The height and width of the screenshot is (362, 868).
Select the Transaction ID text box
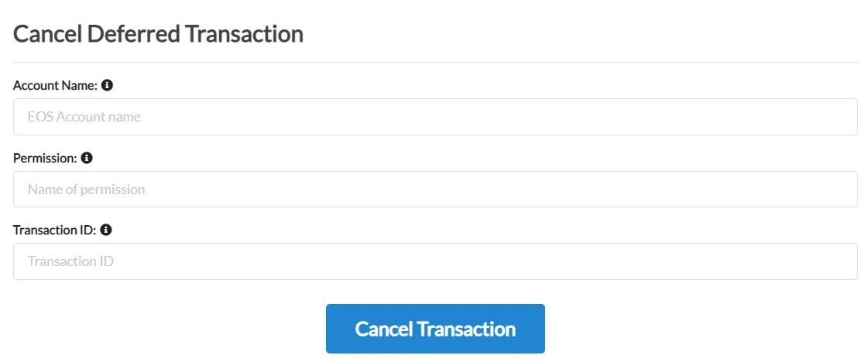pyautogui.click(x=435, y=261)
